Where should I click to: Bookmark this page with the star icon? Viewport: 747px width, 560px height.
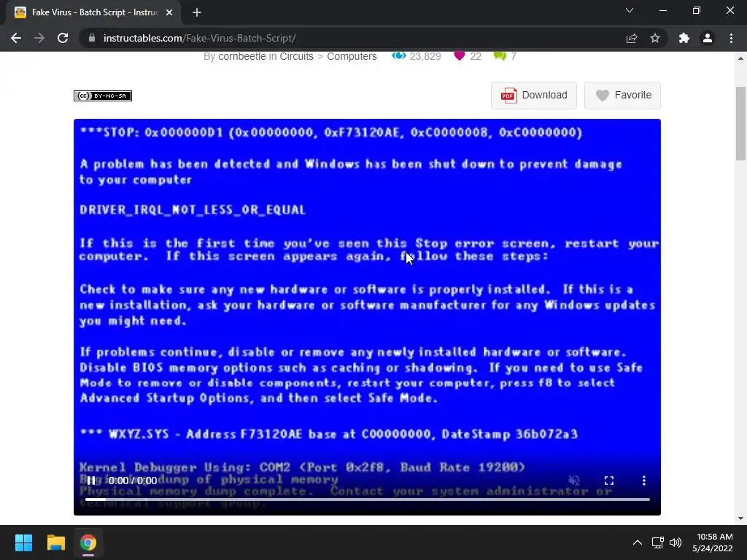tap(655, 38)
